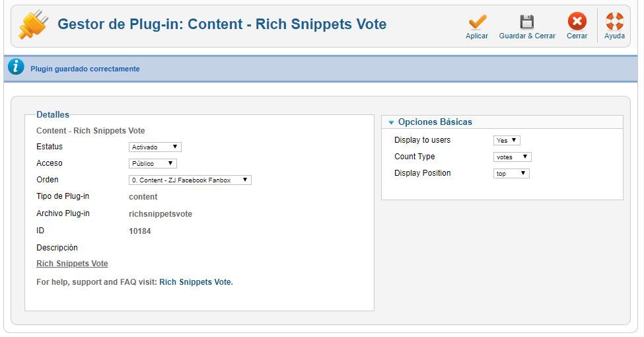Click the Opciones Básicas panel header
This screenshot has width=644, height=337.
click(502, 122)
